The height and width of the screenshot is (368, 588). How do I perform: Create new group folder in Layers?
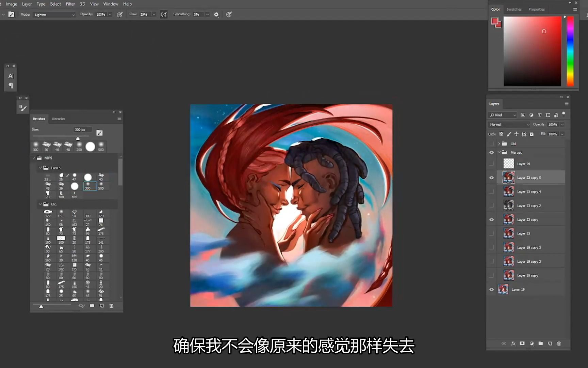click(541, 343)
